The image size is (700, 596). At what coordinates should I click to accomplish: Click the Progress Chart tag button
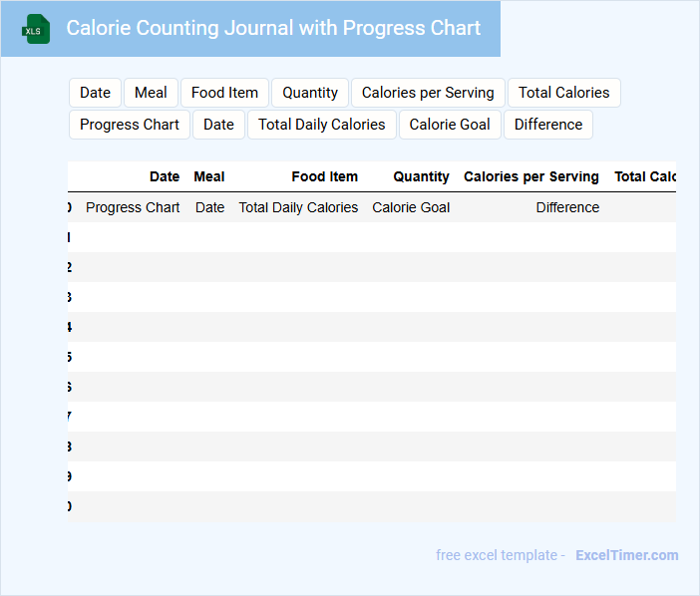[130, 125]
